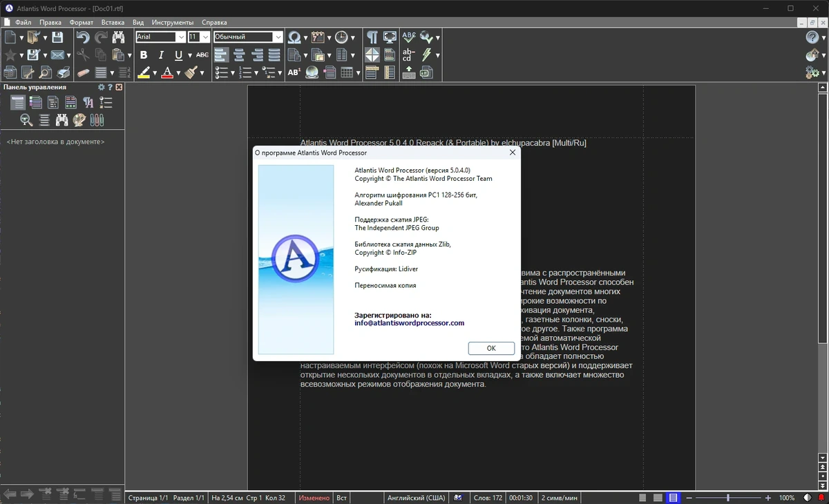Open the Справка menu

click(x=215, y=22)
